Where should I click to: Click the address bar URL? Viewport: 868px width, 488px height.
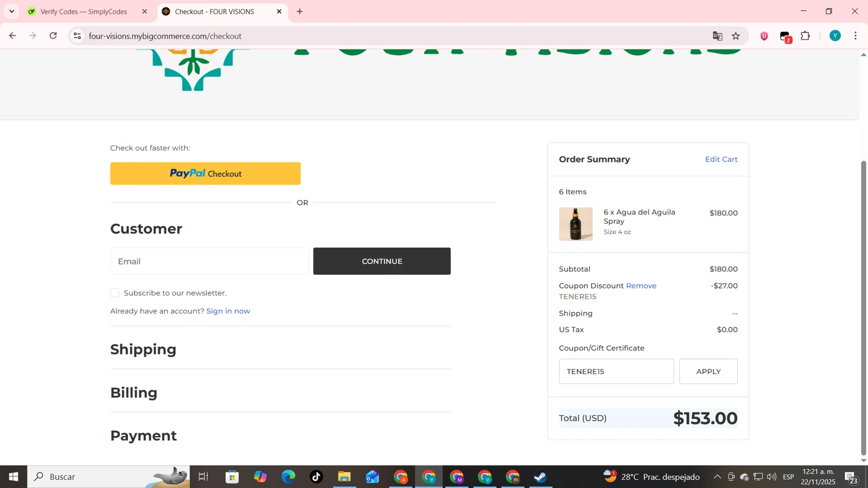click(165, 36)
